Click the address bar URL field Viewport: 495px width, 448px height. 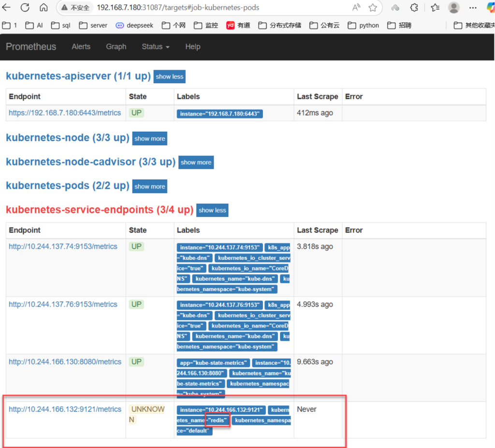(218, 8)
